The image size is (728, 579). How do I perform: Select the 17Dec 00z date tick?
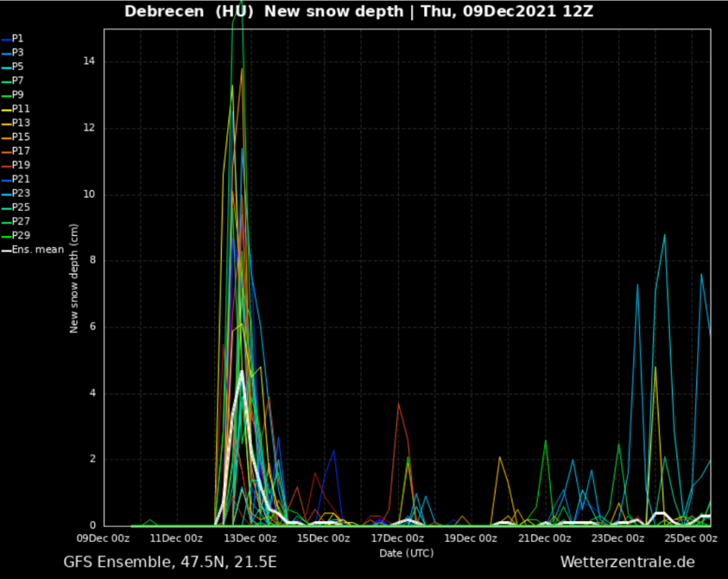pos(398,538)
